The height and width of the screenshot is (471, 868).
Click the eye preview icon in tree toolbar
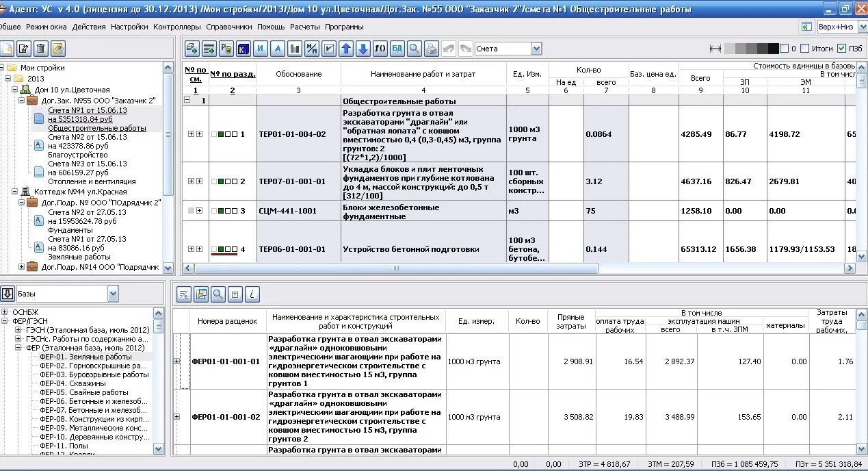[58, 49]
